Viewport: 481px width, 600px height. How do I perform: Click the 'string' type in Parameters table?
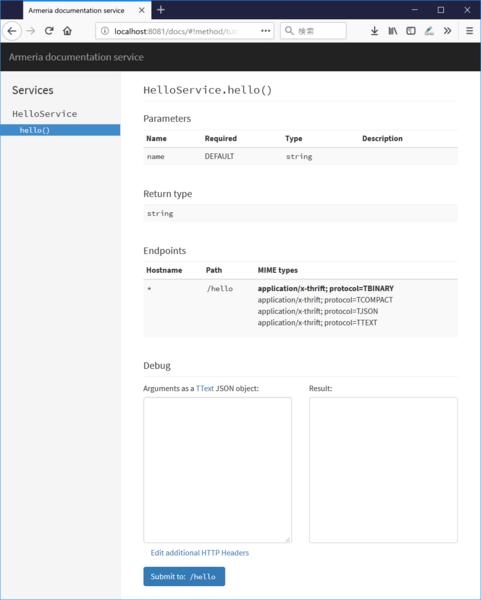(299, 157)
